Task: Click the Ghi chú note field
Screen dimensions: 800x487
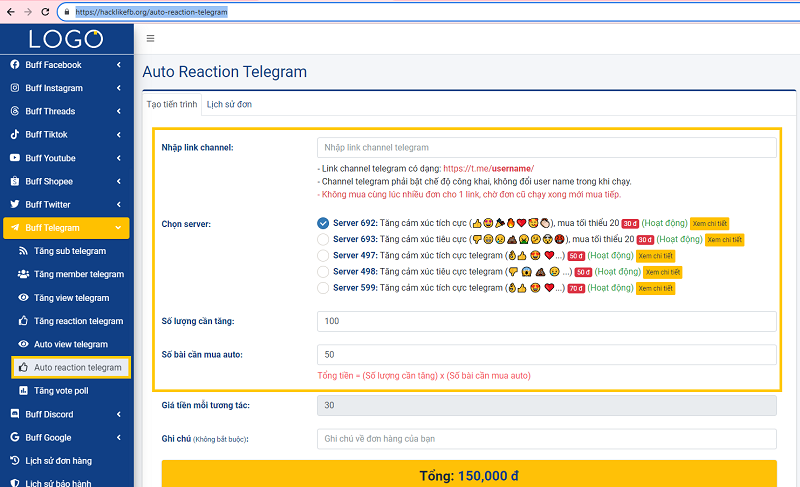Action: (x=546, y=439)
